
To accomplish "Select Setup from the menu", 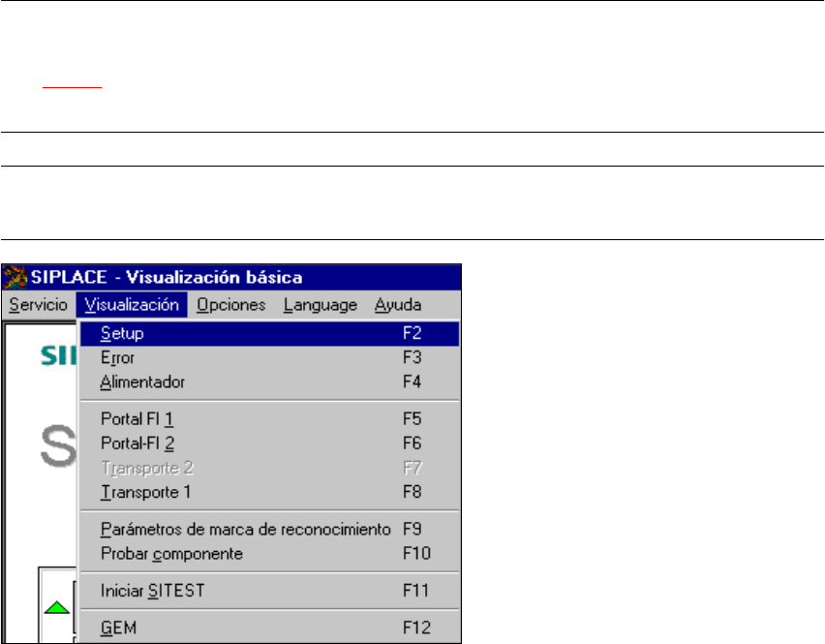I will pos(270,333).
